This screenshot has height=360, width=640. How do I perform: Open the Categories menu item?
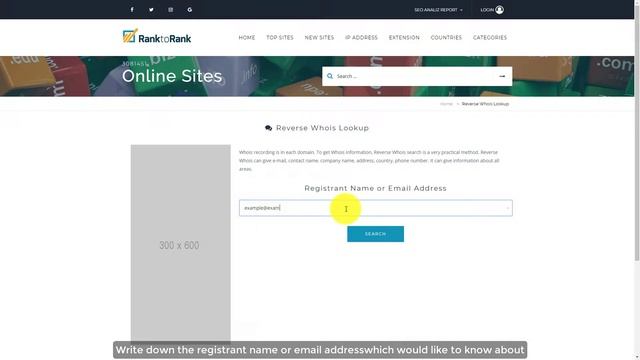(x=490, y=38)
